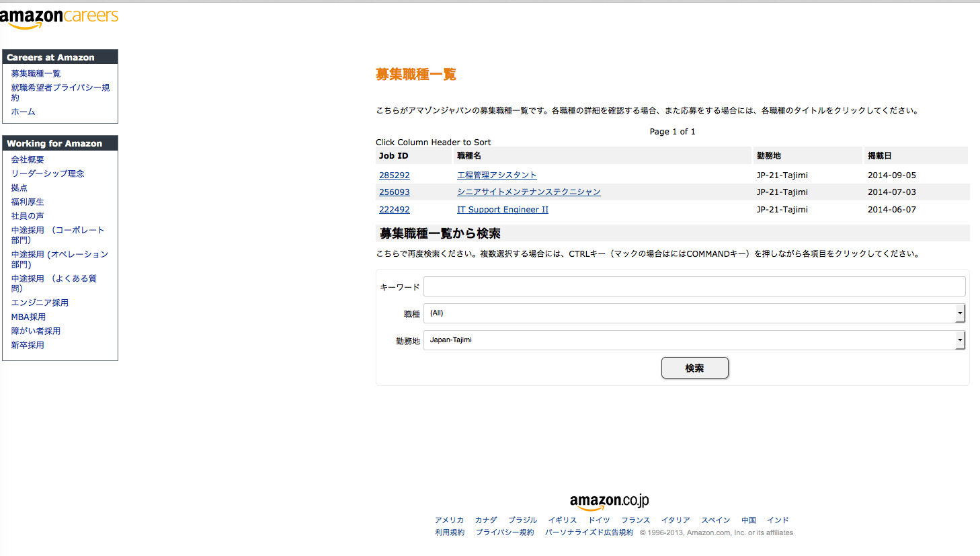Open エンジニア採用 link
The width and height of the screenshot is (980, 556).
(x=40, y=303)
